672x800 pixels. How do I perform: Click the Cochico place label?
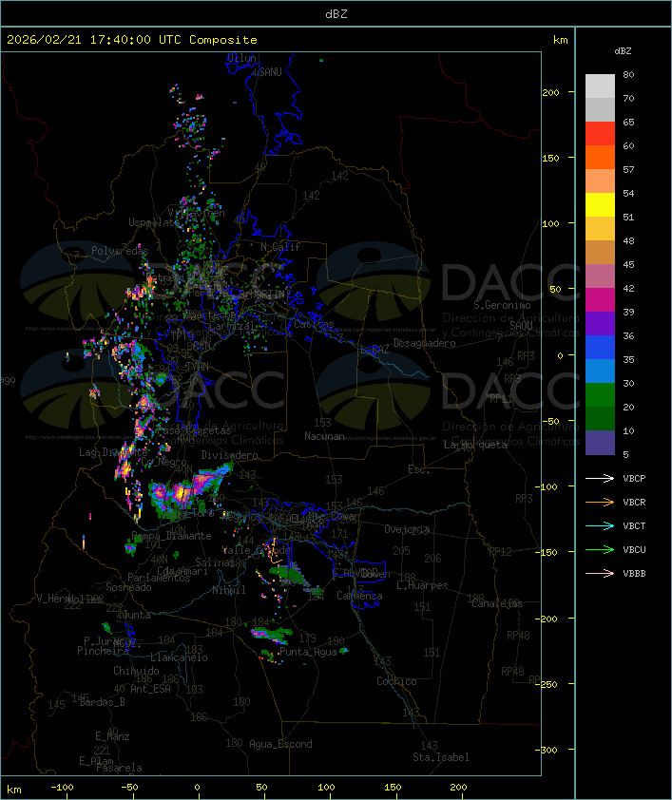coord(396,681)
